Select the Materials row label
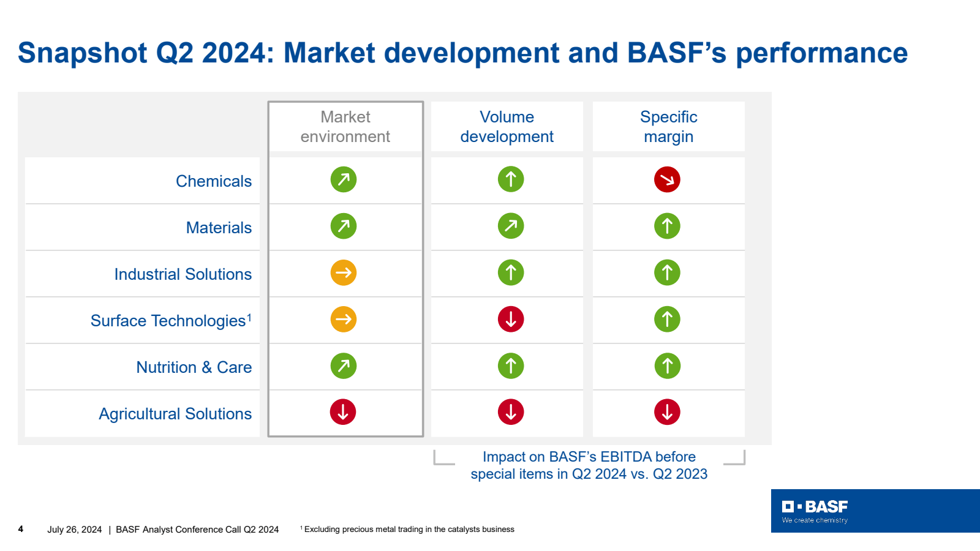Screen dimensions: 980x551 click(219, 228)
